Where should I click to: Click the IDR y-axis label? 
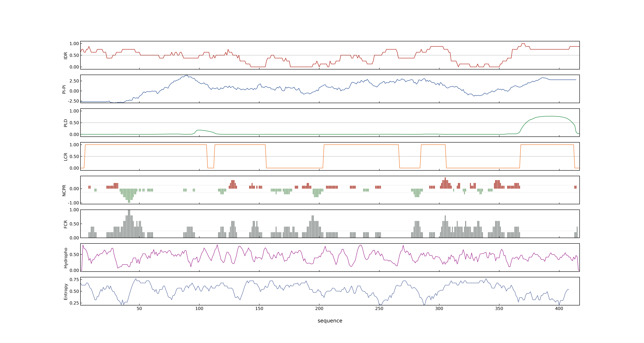[66, 55]
